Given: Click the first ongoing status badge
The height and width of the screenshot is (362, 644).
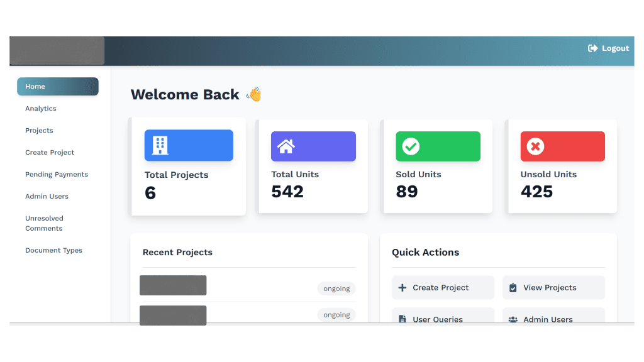Looking at the screenshot, I should click(336, 288).
